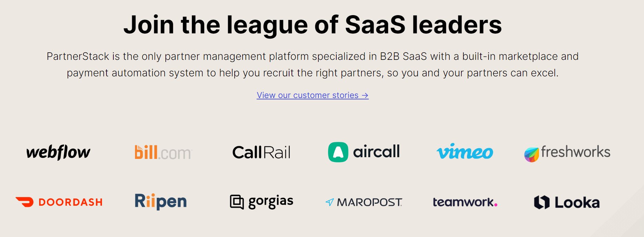Click the Gorgias square icon

pyautogui.click(x=237, y=202)
